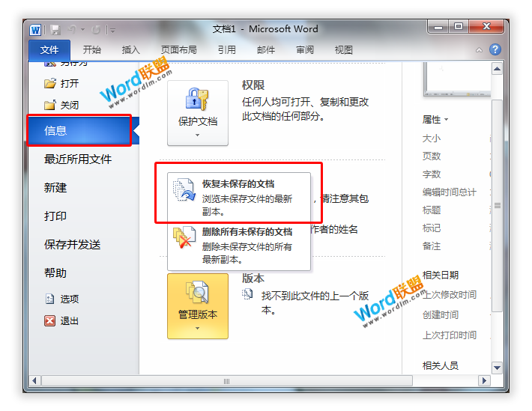Click the red X exit icon beside 退出
The width and height of the screenshot is (532, 411).
tap(50, 320)
